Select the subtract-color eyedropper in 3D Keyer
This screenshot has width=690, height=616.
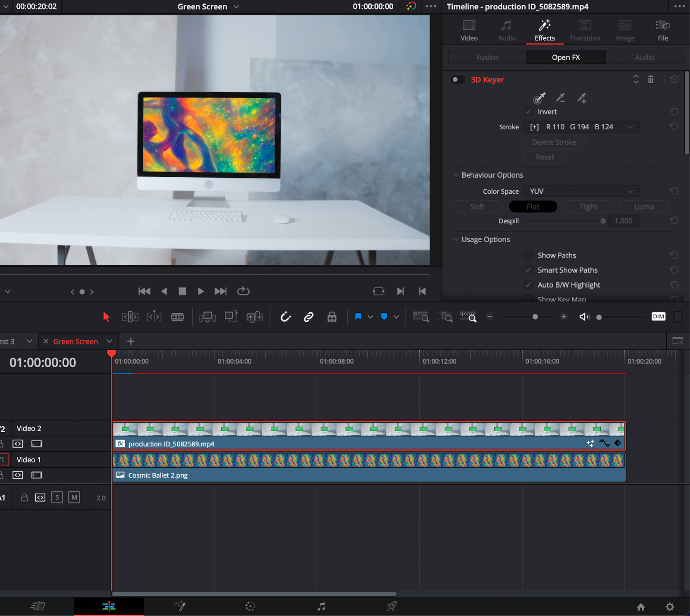[x=561, y=98]
